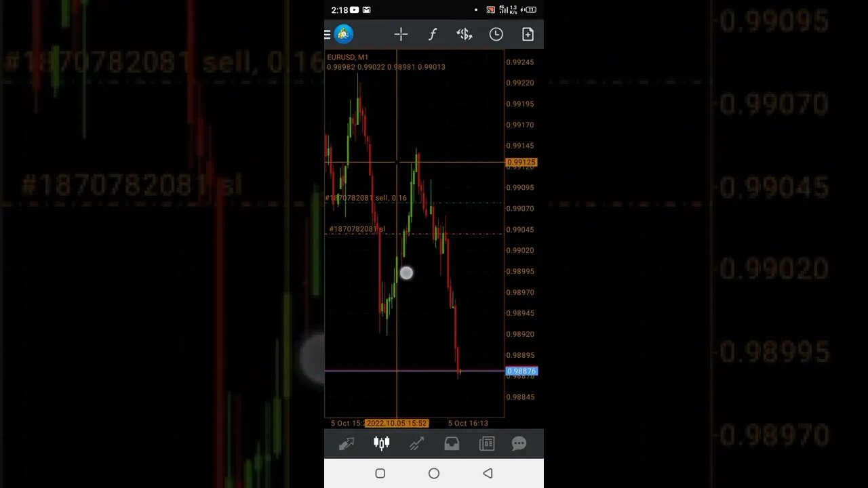Tap price scale value 0.98970
This screenshot has width=868, height=488.
[x=520, y=293]
